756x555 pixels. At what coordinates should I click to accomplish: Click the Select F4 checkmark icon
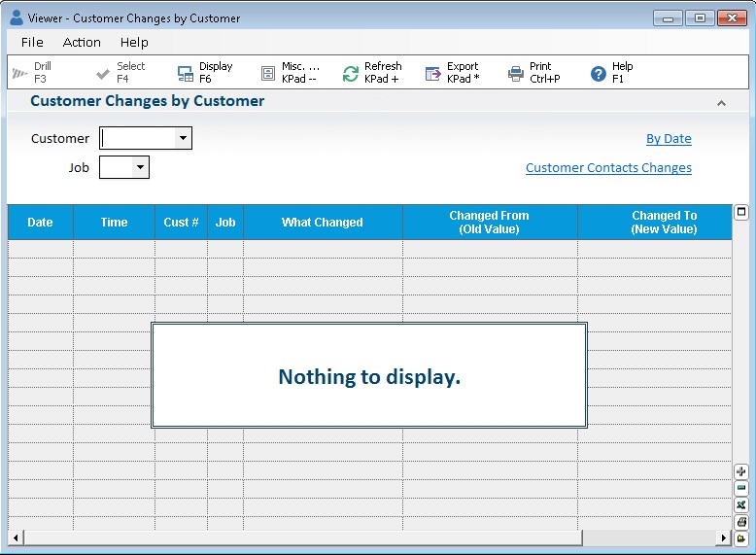103,74
